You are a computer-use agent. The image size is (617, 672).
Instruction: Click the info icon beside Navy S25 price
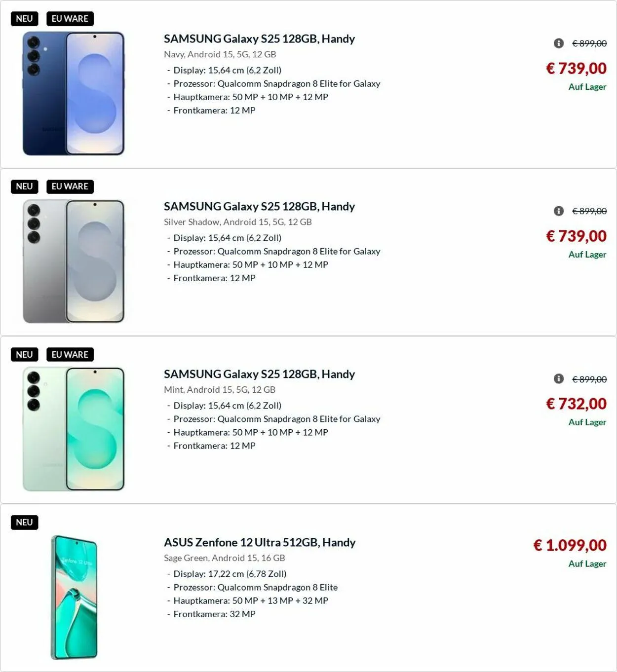click(x=558, y=43)
